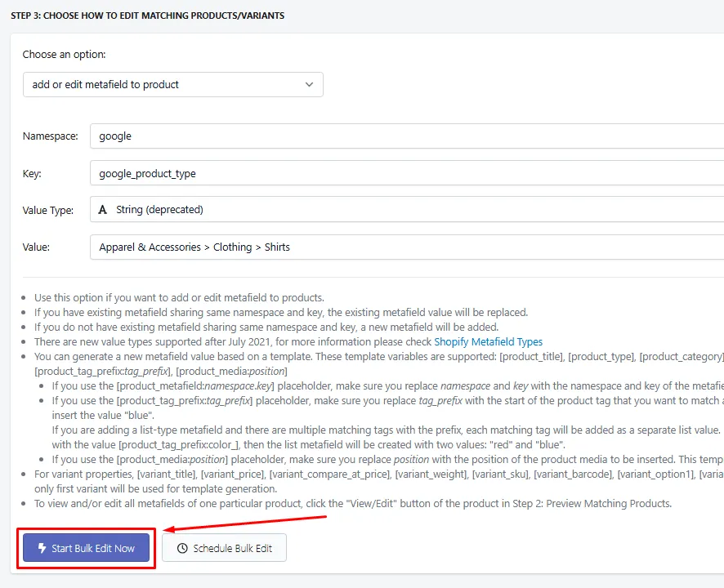Open the Value Type 'String (deprecated)' selector

click(407, 210)
